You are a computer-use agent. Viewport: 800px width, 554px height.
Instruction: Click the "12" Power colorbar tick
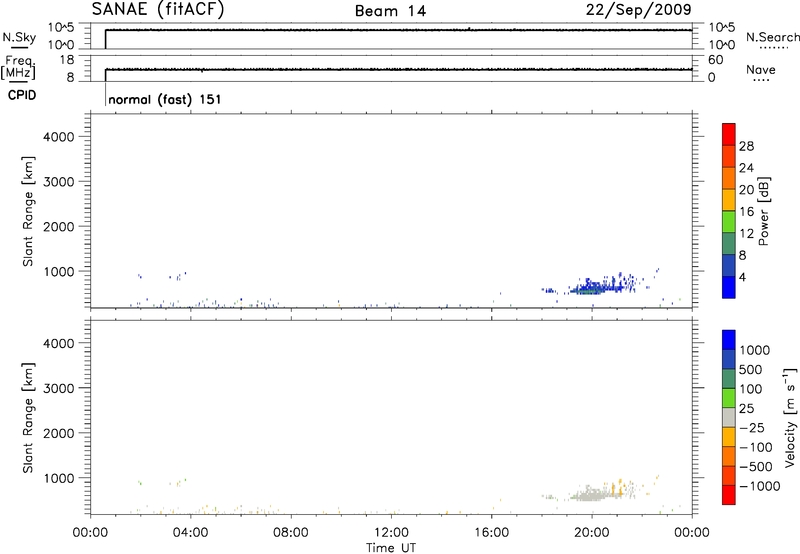coord(746,234)
